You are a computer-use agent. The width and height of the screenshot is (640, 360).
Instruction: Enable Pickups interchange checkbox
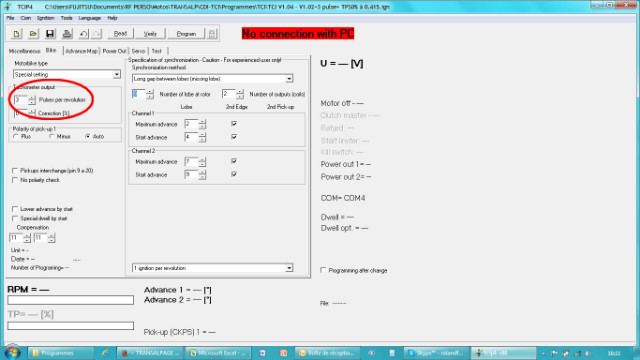[15, 171]
